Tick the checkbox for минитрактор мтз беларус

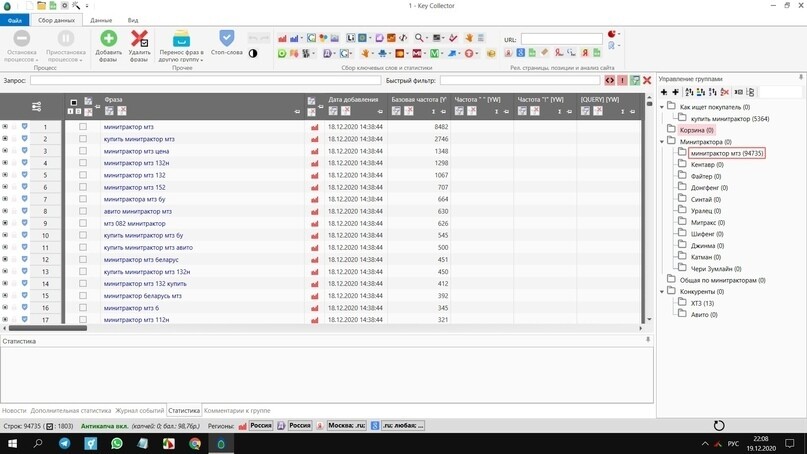(x=83, y=259)
